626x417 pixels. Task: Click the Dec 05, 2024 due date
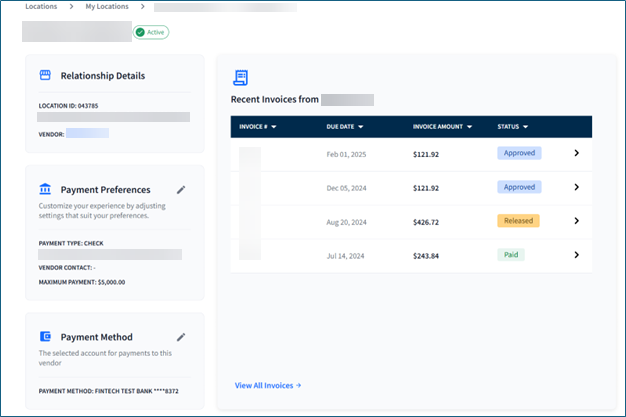pos(346,188)
